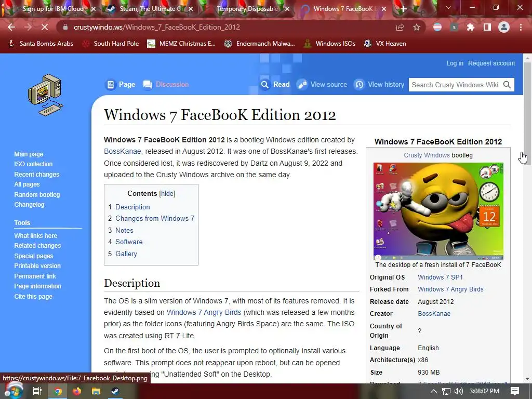Open Recent changes sidebar link
The height and width of the screenshot is (399, 532).
pos(37,175)
